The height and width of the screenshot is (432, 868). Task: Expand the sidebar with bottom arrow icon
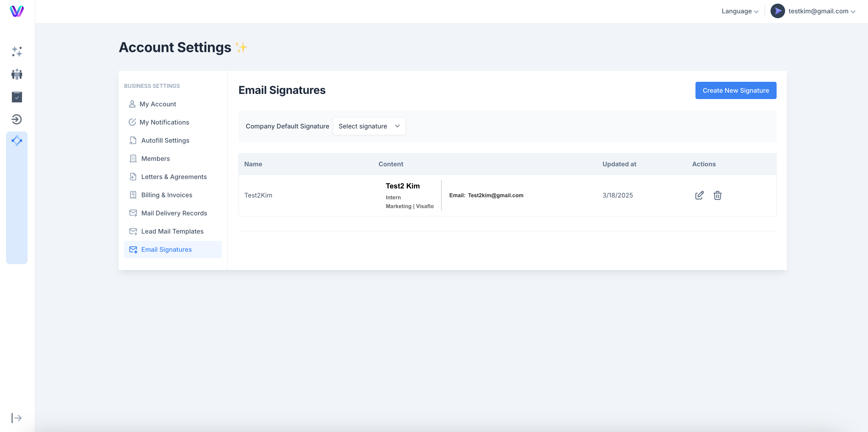pos(17,418)
